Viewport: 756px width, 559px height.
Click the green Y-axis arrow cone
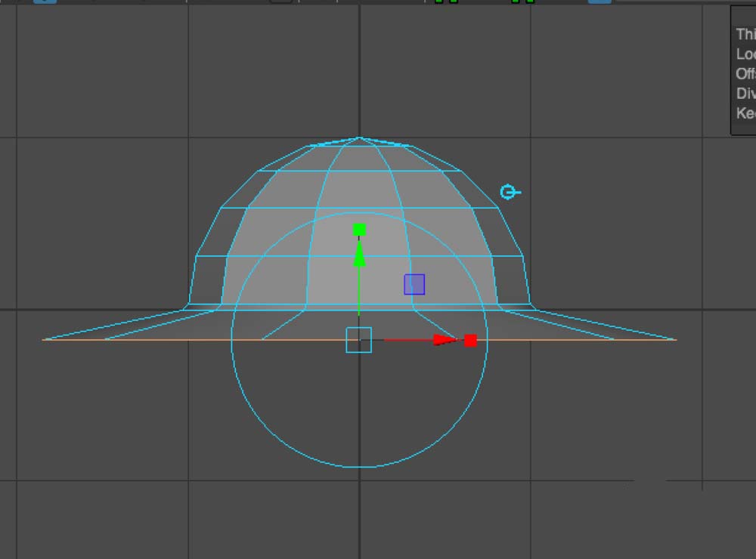(359, 255)
